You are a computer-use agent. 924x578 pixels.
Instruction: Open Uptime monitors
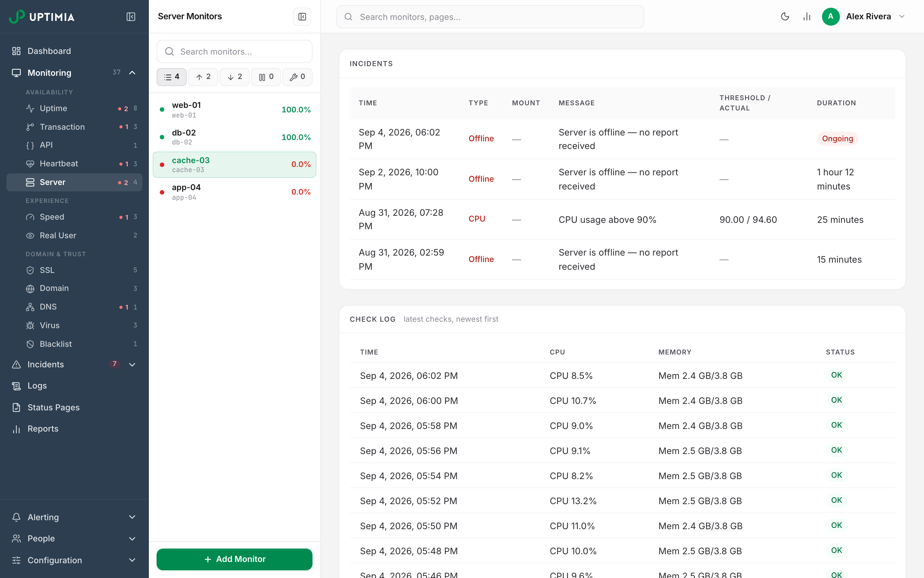tap(74, 109)
